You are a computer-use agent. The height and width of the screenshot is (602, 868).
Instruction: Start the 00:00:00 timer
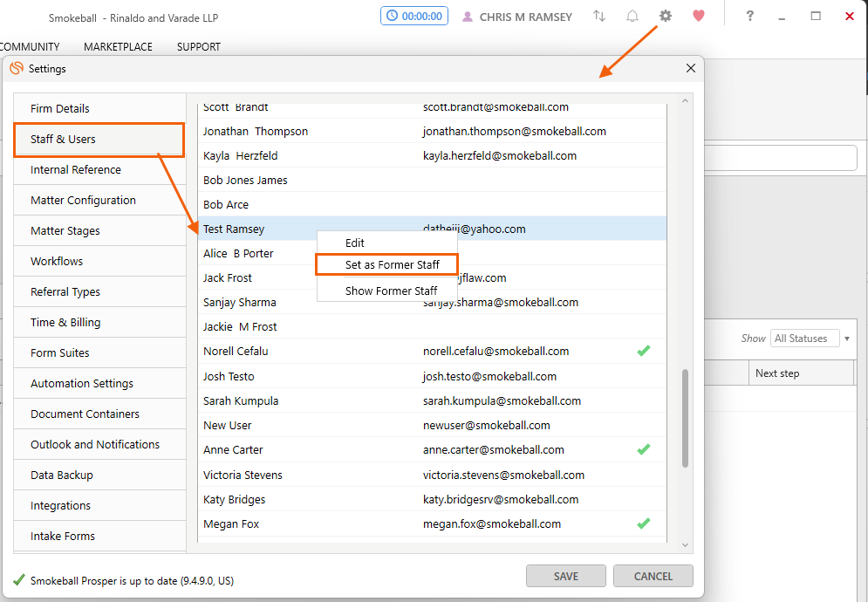coord(414,16)
